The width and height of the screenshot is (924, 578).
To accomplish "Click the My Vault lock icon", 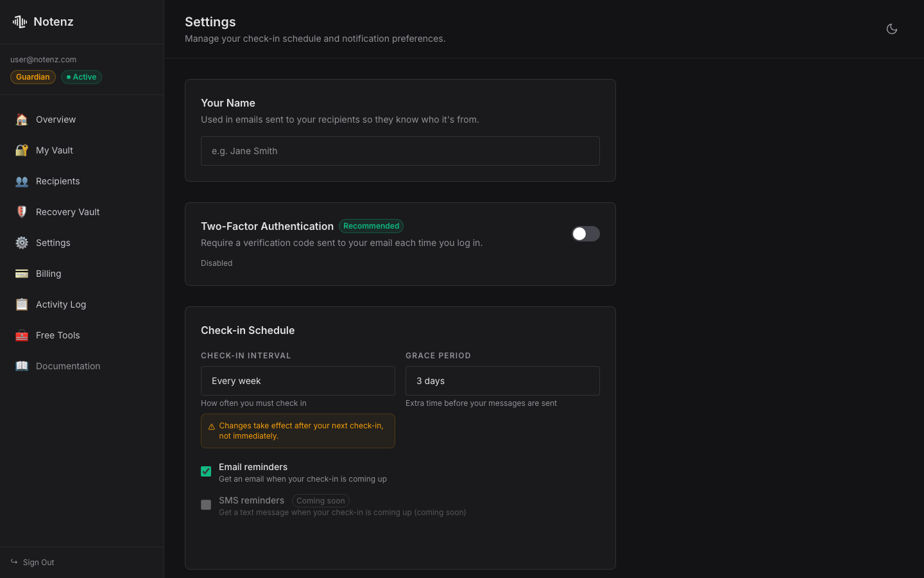I will tap(22, 150).
